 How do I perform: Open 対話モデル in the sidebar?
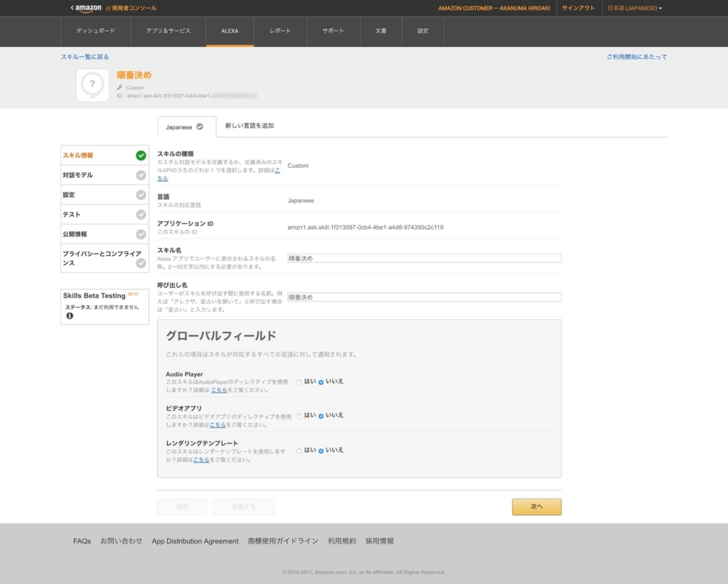coord(105,175)
